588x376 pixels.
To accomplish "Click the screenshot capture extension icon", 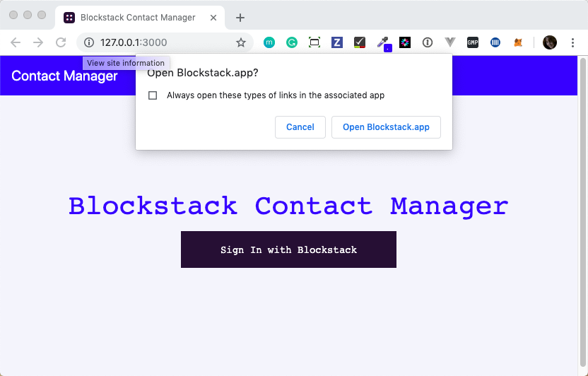I will (314, 42).
